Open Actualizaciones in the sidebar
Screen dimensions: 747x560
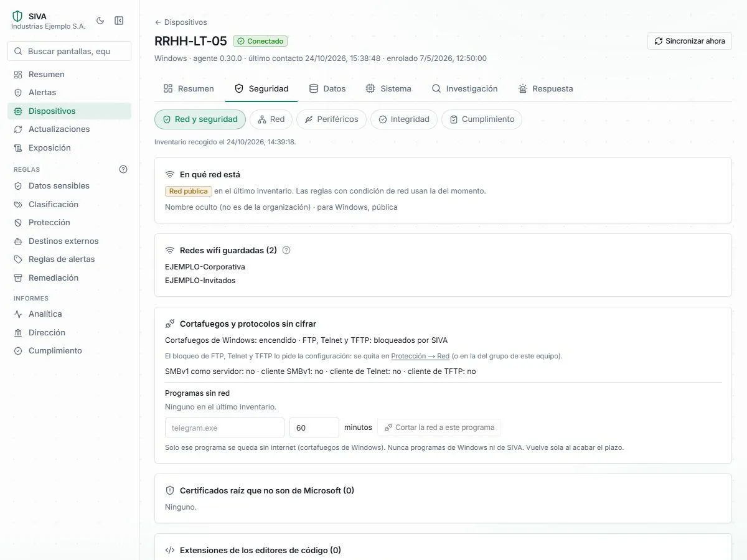69,129
